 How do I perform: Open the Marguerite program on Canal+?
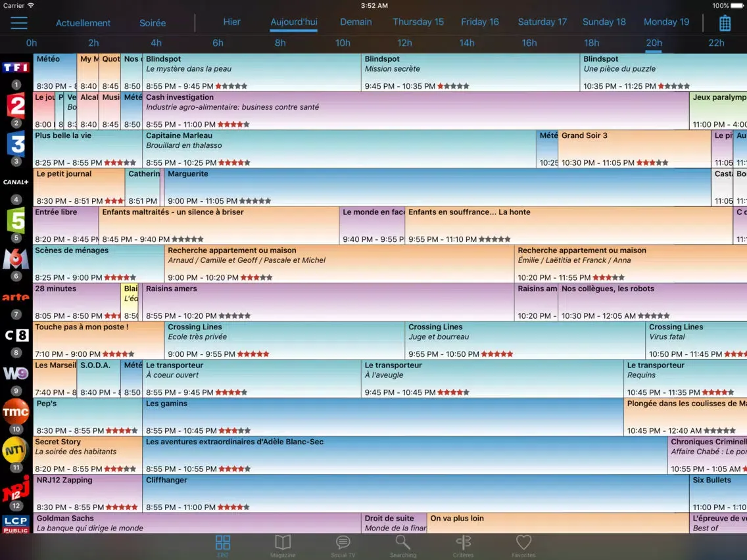click(x=437, y=187)
